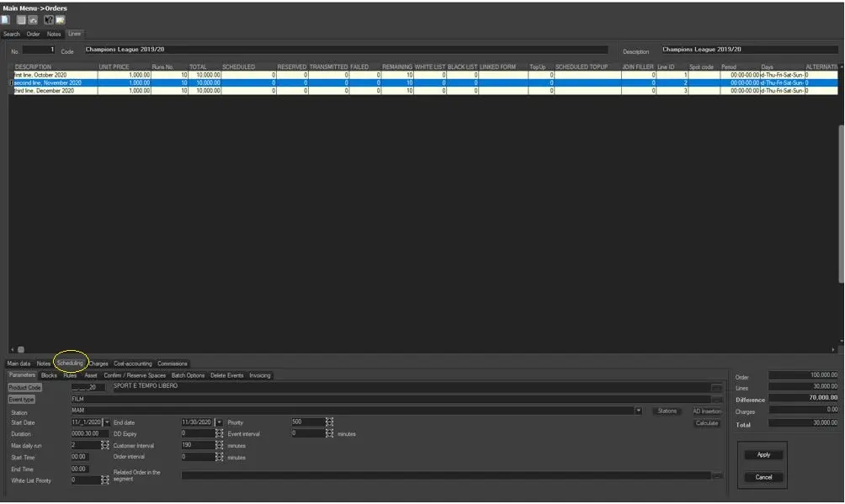Click browse button beside Event type field
The height and width of the screenshot is (504, 845).
[x=716, y=400]
